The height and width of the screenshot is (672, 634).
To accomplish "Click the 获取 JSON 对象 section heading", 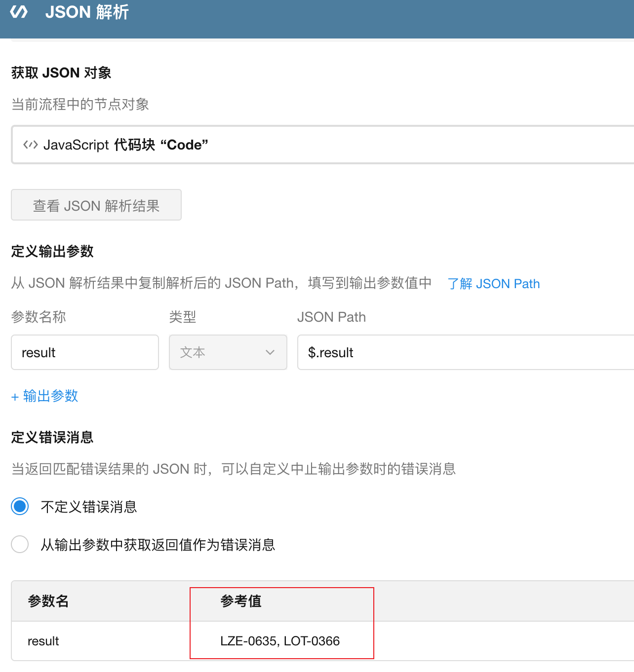I will [x=61, y=73].
